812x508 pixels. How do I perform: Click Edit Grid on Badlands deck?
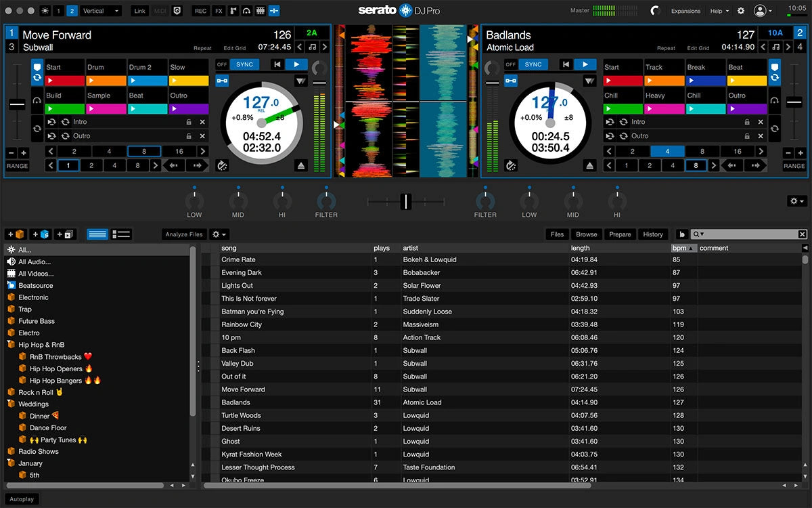[698, 49]
